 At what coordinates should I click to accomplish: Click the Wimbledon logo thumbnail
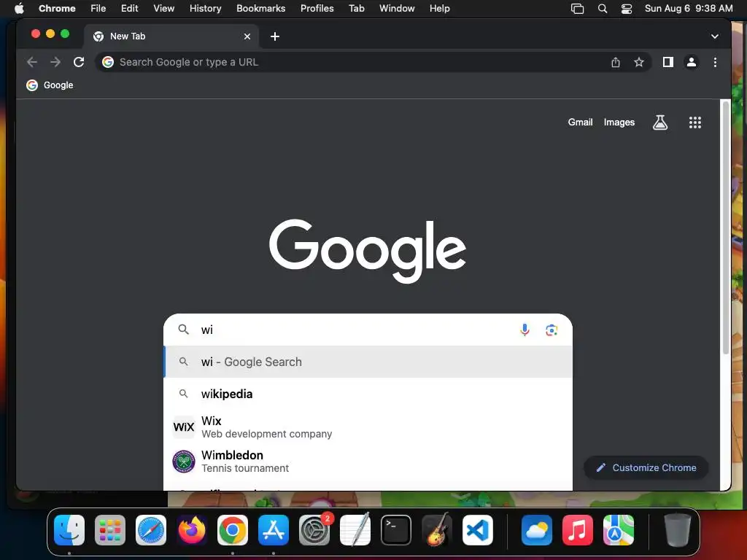tap(183, 461)
